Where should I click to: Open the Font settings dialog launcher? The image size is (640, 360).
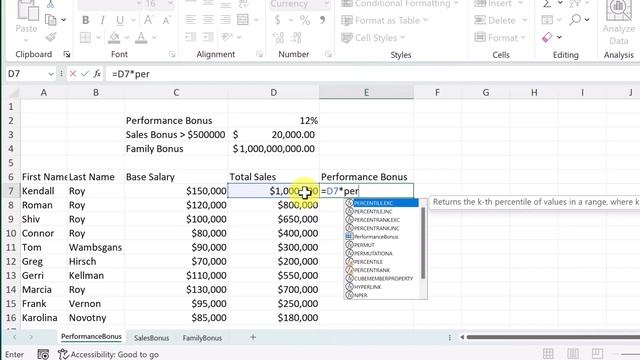(172, 54)
